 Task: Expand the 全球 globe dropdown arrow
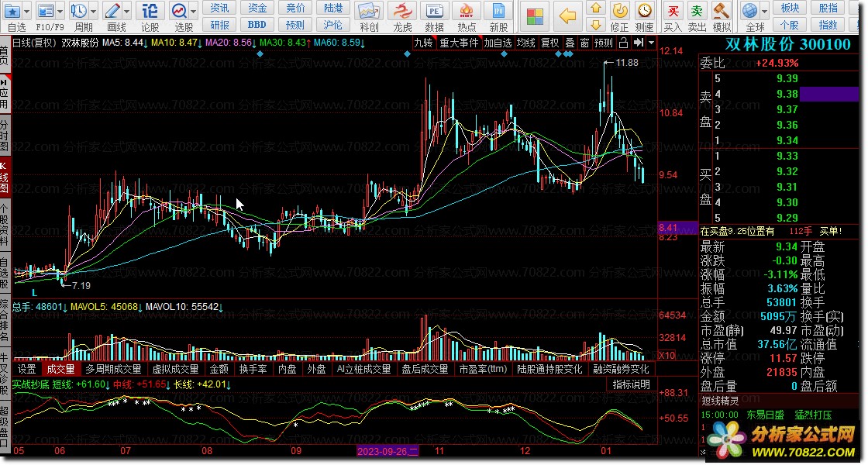pos(764,11)
